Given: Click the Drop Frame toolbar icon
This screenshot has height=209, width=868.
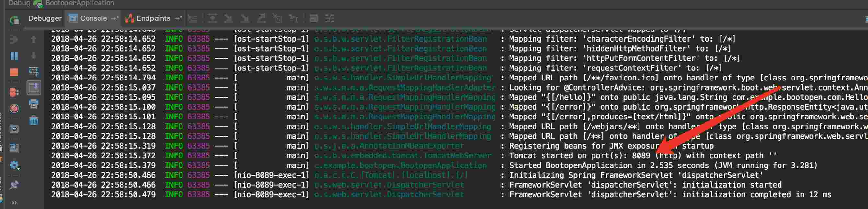Looking at the screenshot, I should tap(277, 18).
